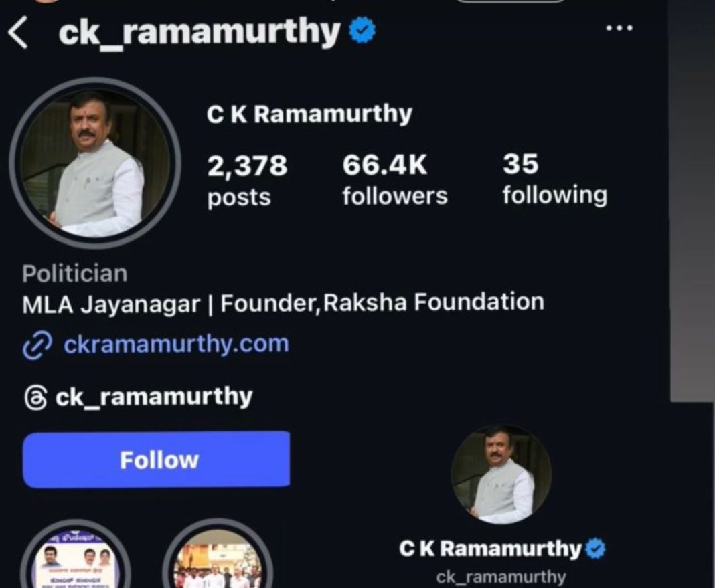Click the ck_ramamurthy username in header
Screen dimensions: 715x588
click(200, 32)
